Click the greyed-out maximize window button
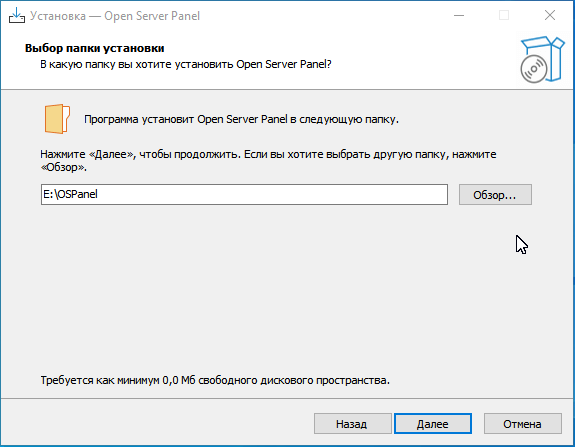Image resolution: width=575 pixels, height=447 pixels. click(504, 15)
